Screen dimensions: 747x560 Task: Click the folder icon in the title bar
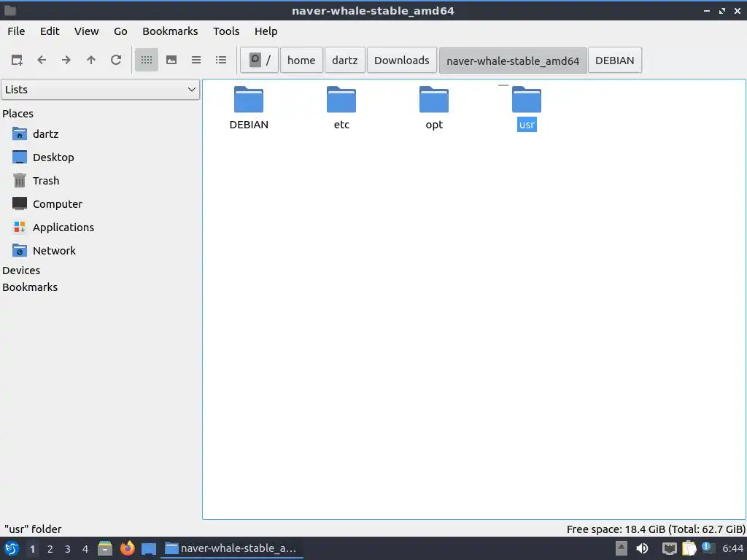10,10
